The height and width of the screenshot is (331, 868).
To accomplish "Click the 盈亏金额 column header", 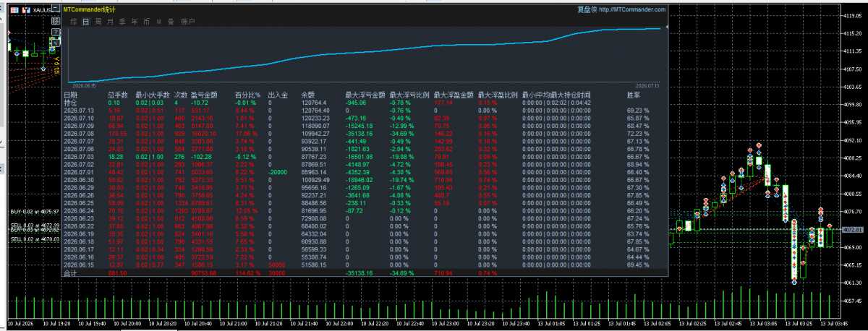I will pos(204,95).
